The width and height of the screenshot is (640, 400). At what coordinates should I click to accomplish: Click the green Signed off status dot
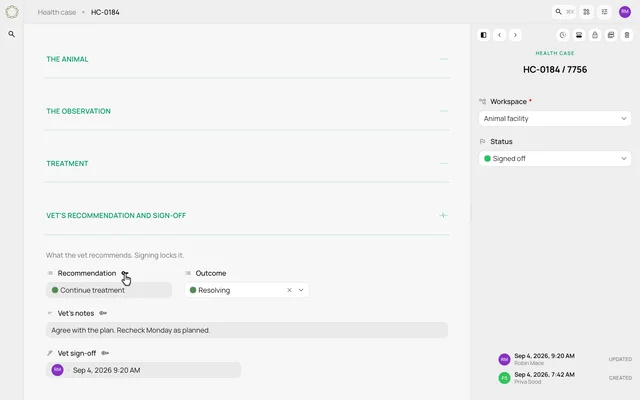click(487, 159)
